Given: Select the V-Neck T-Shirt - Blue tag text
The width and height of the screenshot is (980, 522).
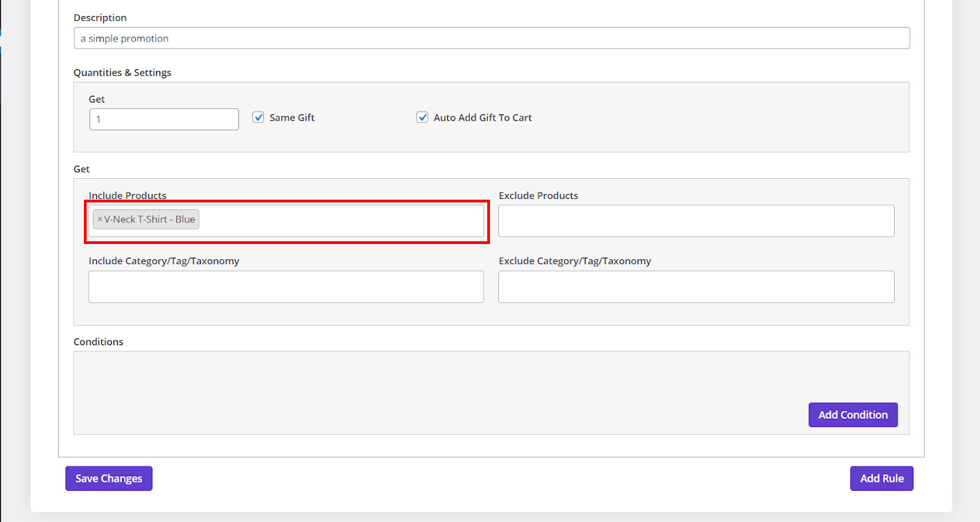Looking at the screenshot, I should [x=150, y=220].
